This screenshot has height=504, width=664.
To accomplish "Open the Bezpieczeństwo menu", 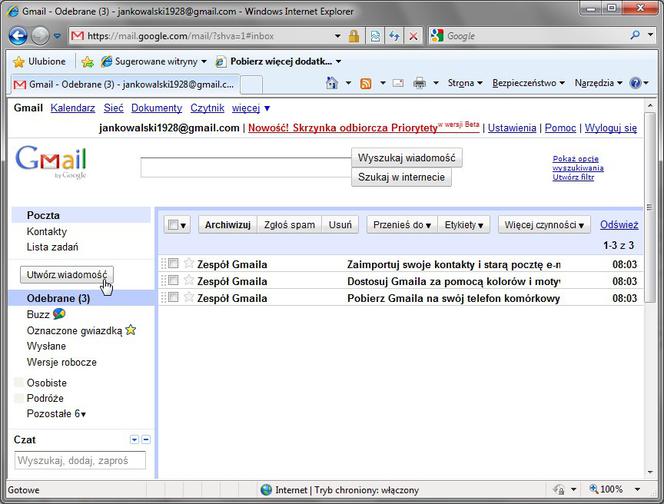I will 528,83.
